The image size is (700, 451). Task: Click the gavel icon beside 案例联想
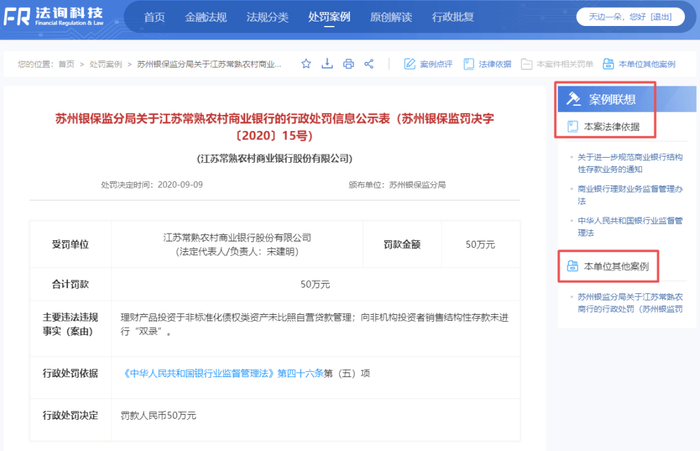click(x=573, y=99)
